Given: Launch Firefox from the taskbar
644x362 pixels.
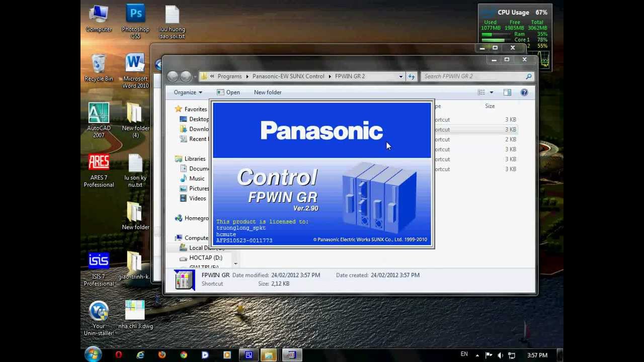Looking at the screenshot, I should point(162,355).
